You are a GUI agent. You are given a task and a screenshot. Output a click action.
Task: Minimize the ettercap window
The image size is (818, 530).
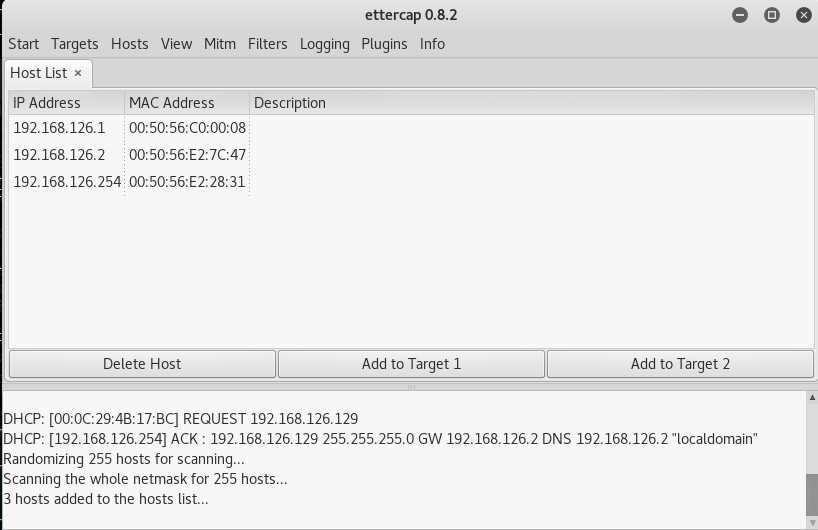tap(740, 15)
